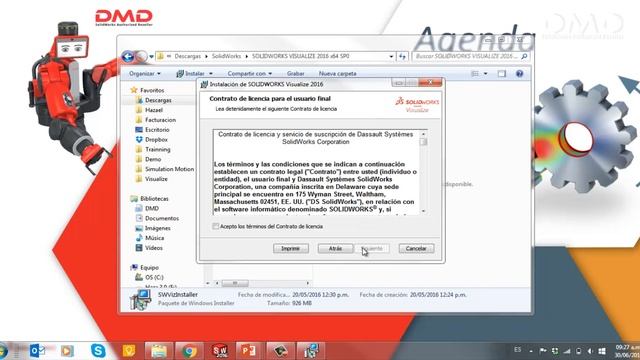Screen dimensions: 640x360
Task: Open the Instalar dropdown arrow
Action: [x=211, y=73]
